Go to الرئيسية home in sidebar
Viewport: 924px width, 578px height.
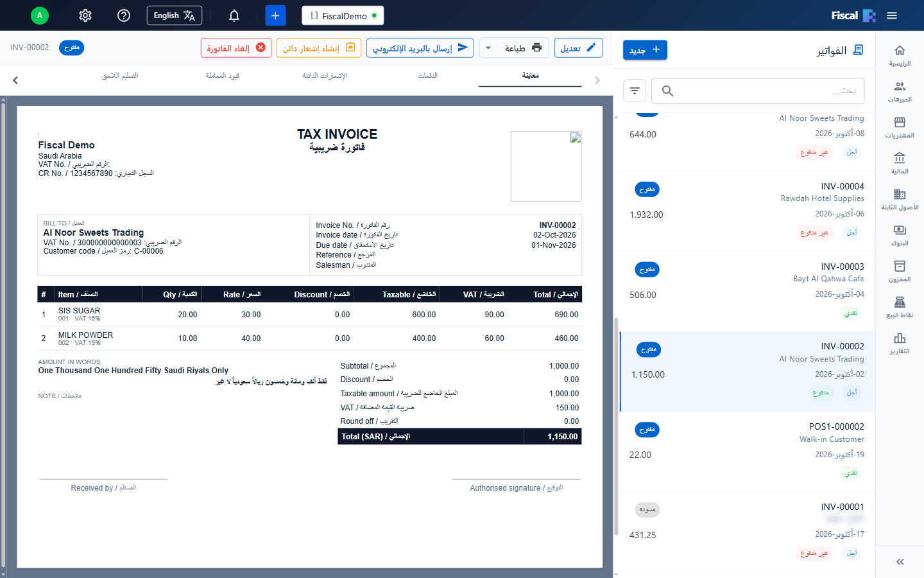[x=900, y=55]
